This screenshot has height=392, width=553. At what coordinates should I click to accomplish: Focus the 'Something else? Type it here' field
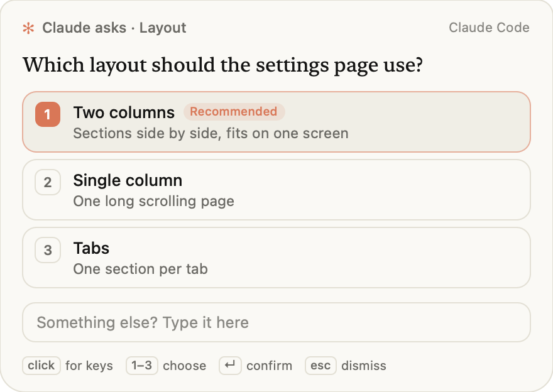(276, 322)
